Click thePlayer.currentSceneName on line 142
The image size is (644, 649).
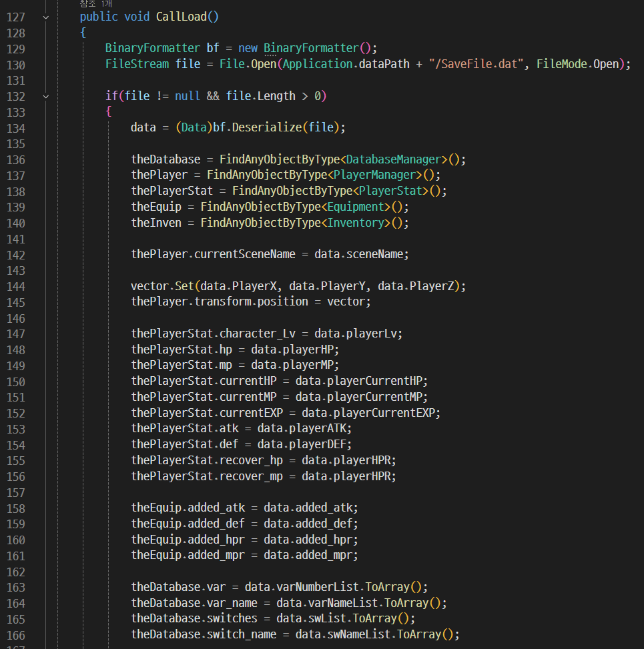click(x=214, y=254)
